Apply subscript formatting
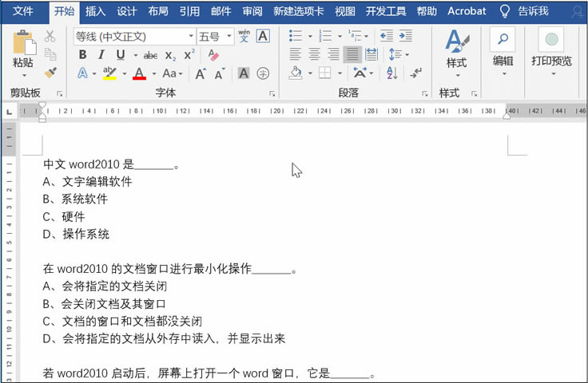588x383 pixels. pos(170,55)
